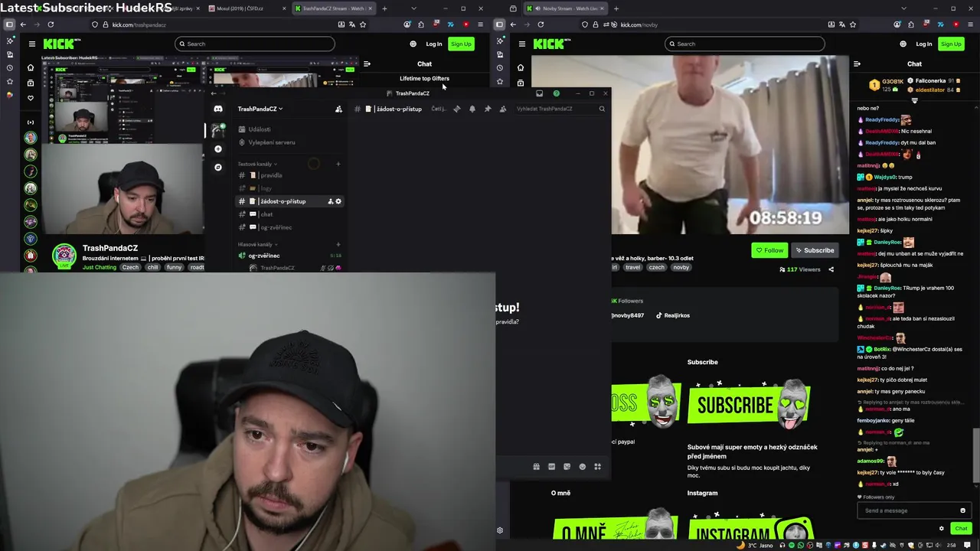Reload page in right browser window
The image size is (980, 551).
point(541,24)
